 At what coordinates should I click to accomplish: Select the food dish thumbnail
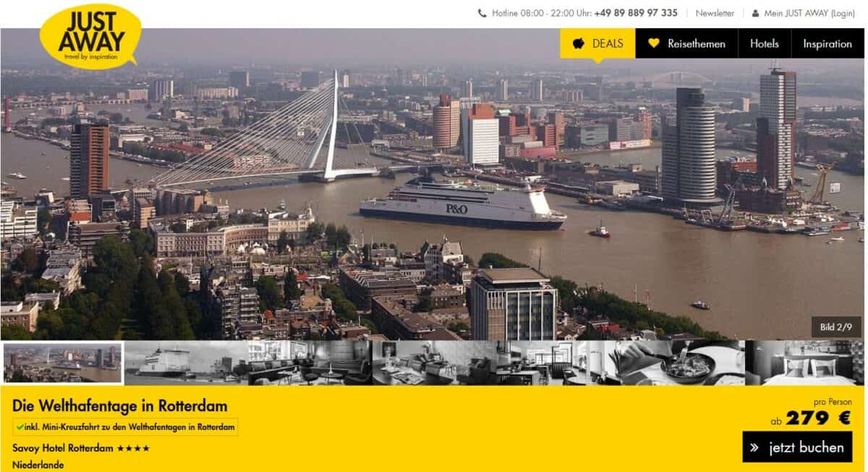point(681,363)
